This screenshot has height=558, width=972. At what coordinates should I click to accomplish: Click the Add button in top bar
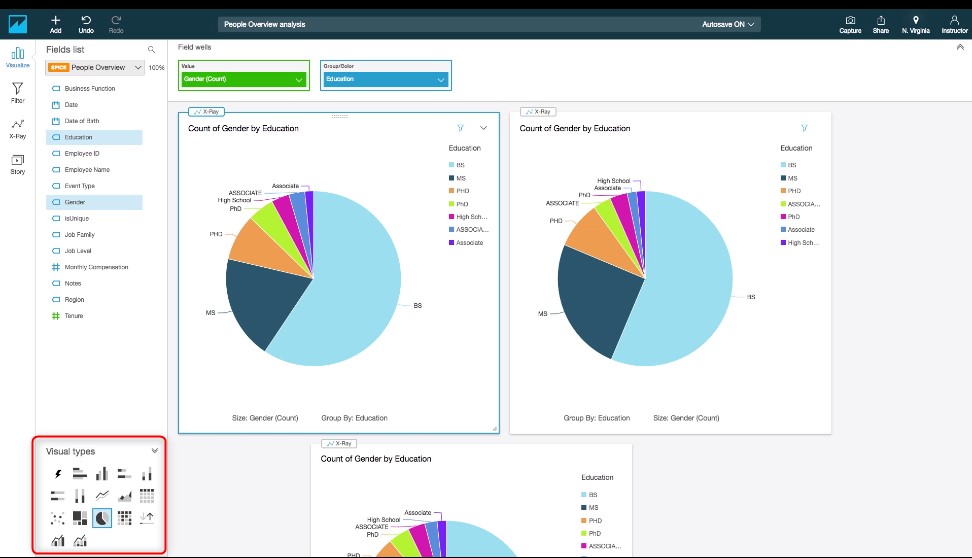coord(55,24)
